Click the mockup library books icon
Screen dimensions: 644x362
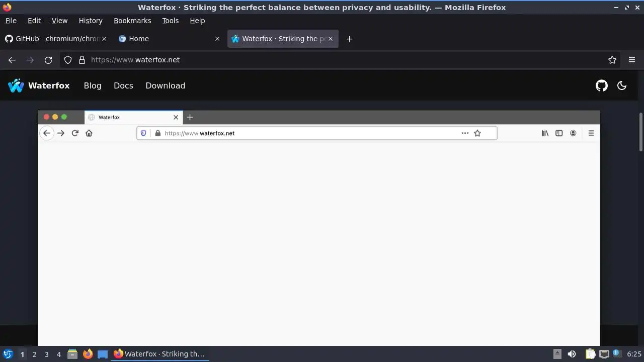545,133
